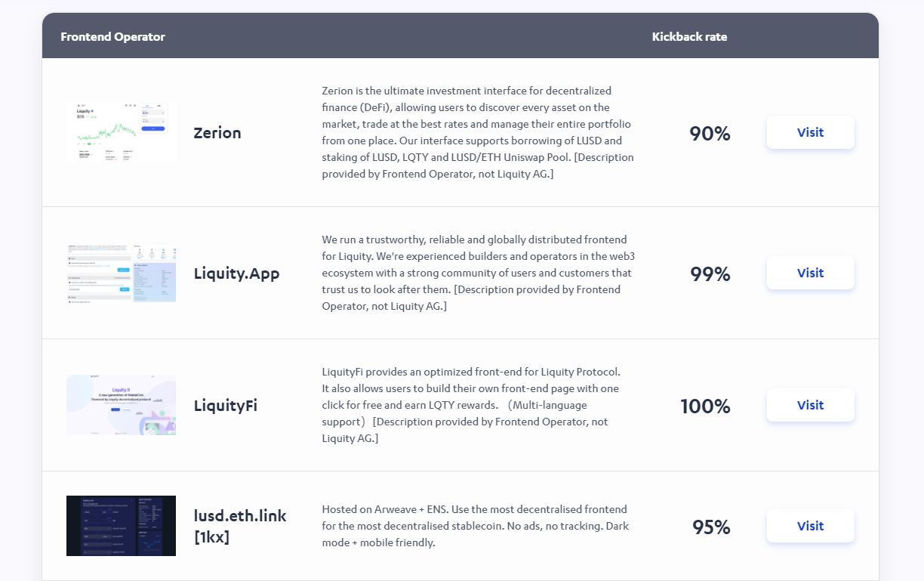Click the 100% kickback rate for LiquityFi
The height and width of the screenshot is (581, 924).
[x=705, y=406]
